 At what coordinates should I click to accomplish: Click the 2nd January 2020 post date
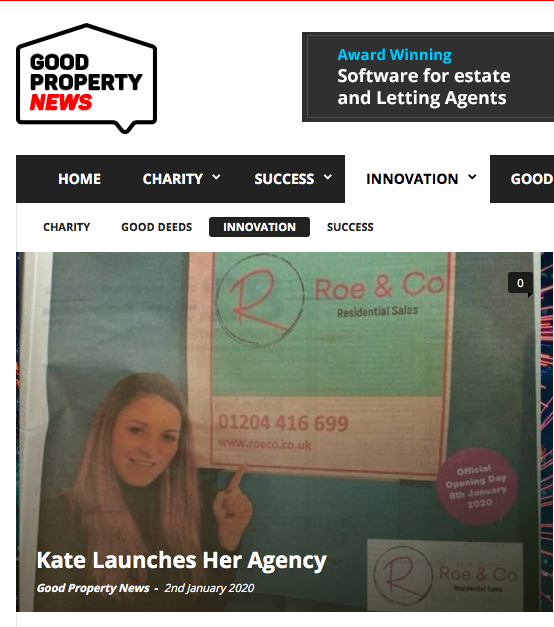(209, 588)
